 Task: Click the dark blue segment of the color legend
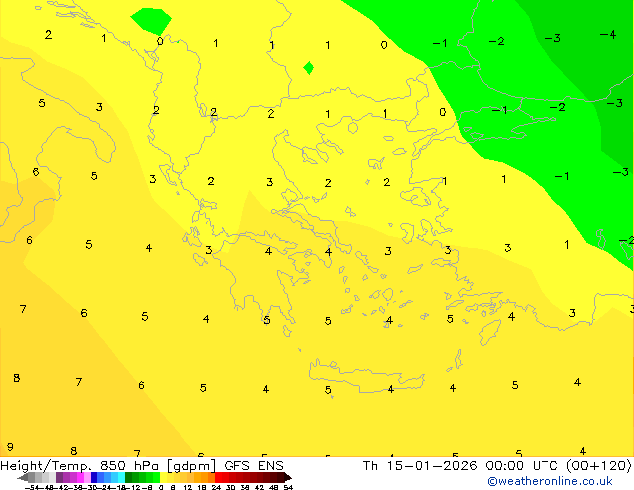pos(94,477)
